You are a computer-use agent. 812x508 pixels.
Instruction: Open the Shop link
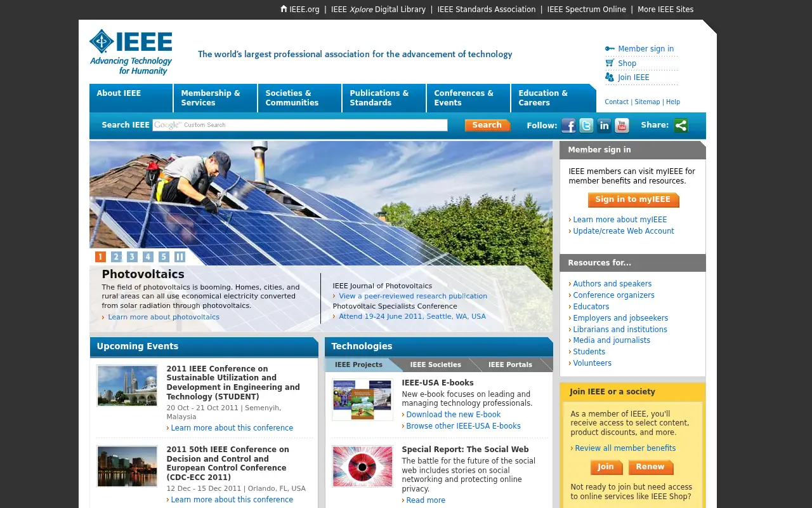click(x=627, y=63)
